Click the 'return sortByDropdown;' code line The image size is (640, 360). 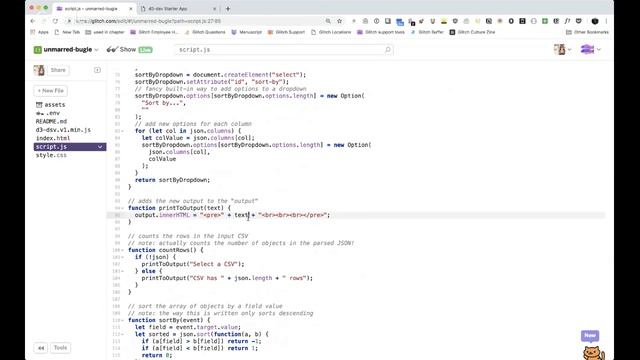pos(172,180)
